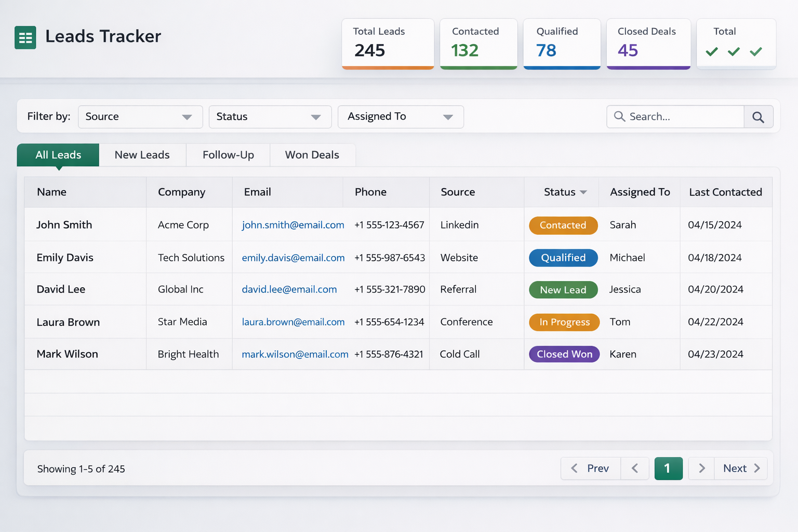Open the Status filter dropdown
This screenshot has height=532, width=798.
(x=270, y=116)
